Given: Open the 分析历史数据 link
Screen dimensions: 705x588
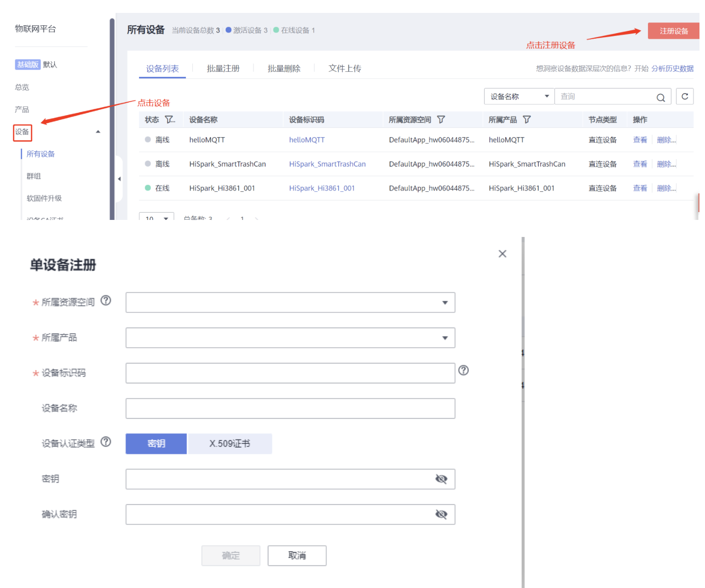Looking at the screenshot, I should pos(672,69).
